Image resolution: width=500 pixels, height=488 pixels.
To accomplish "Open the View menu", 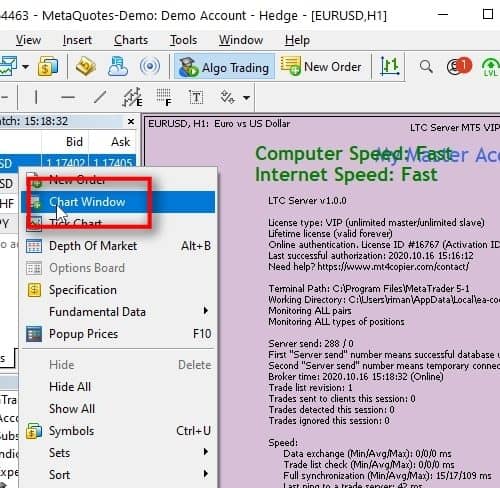I will [28, 40].
